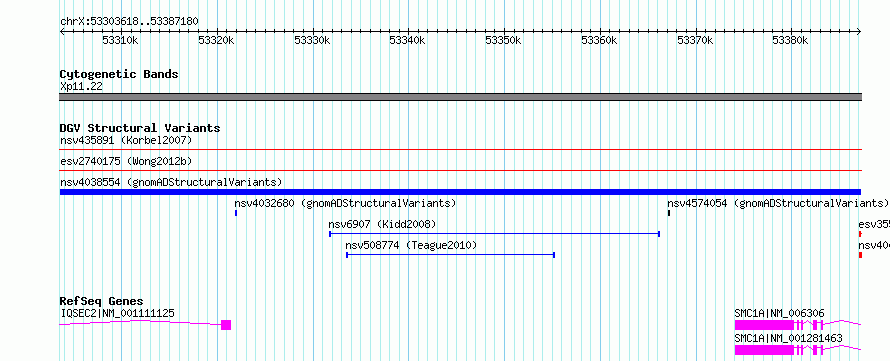
Task: Click the nsv4032680 small blue variant marker
Action: pyautogui.click(x=236, y=213)
